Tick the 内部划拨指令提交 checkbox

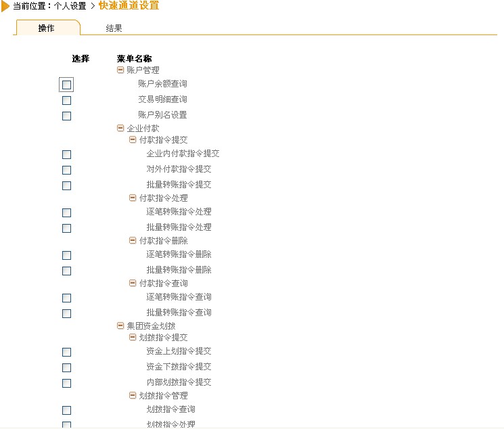tap(66, 384)
